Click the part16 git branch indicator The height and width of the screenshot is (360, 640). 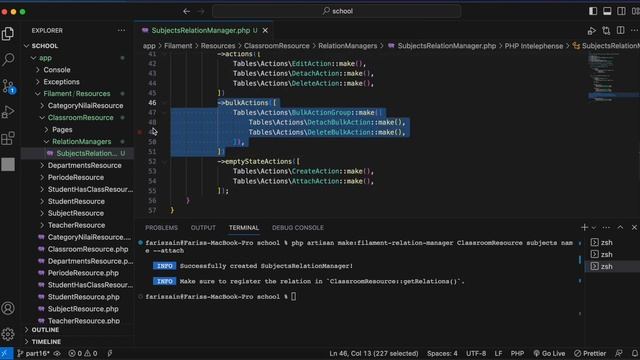pyautogui.click(x=33, y=353)
